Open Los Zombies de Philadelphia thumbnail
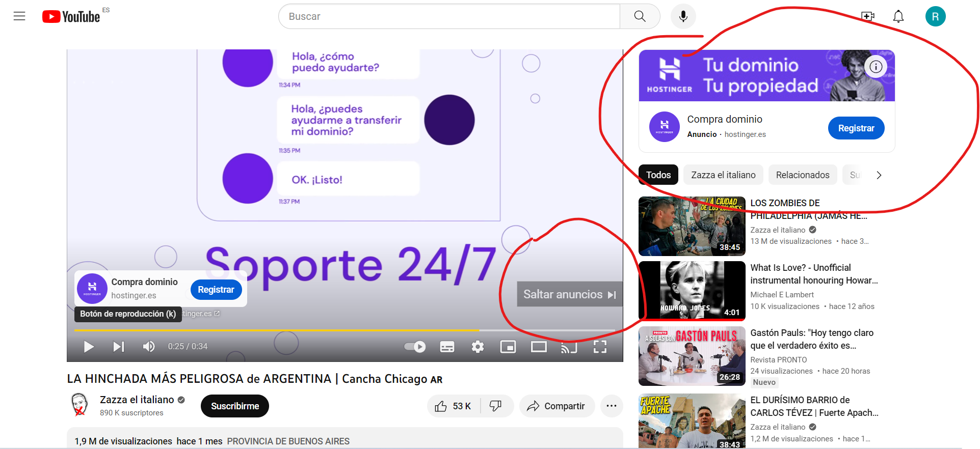The width and height of the screenshot is (980, 449). click(x=692, y=226)
